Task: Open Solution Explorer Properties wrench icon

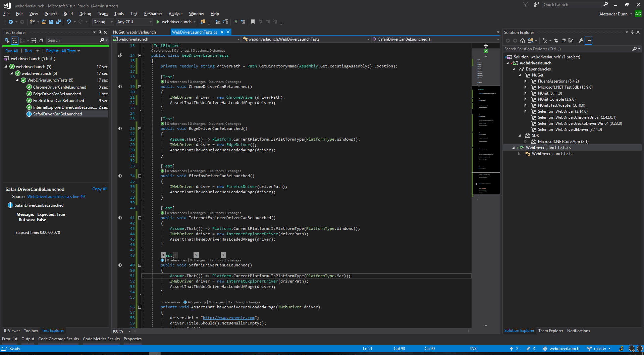Action: coord(581,41)
